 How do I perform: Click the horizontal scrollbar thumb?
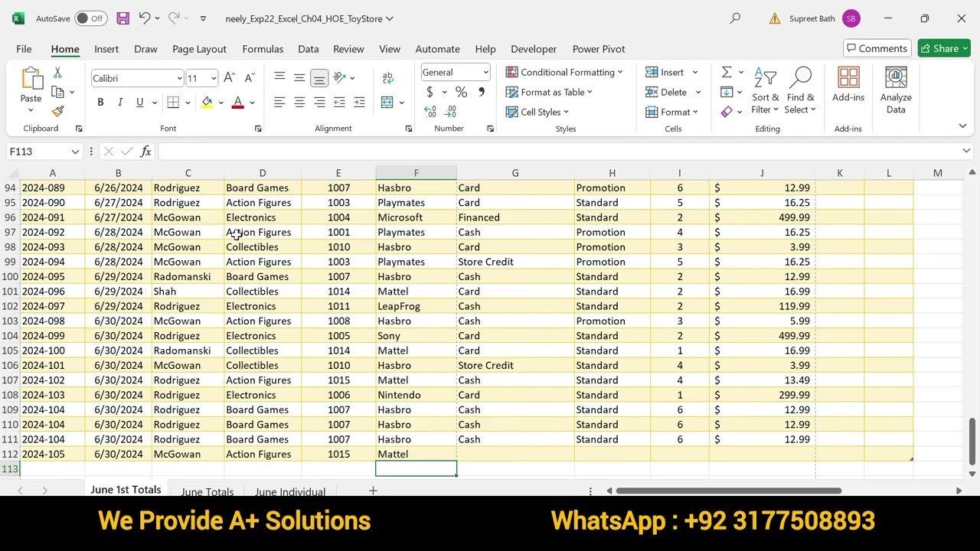(x=728, y=491)
